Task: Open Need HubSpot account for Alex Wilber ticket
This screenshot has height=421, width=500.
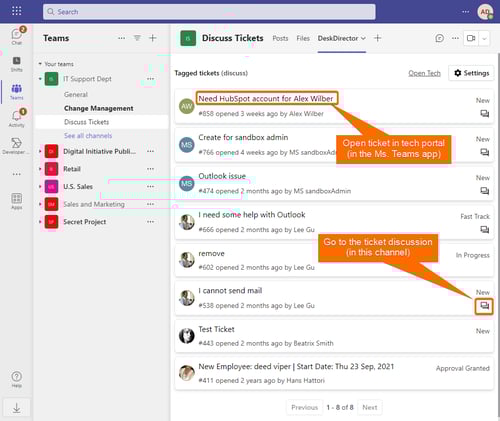Action: click(266, 99)
